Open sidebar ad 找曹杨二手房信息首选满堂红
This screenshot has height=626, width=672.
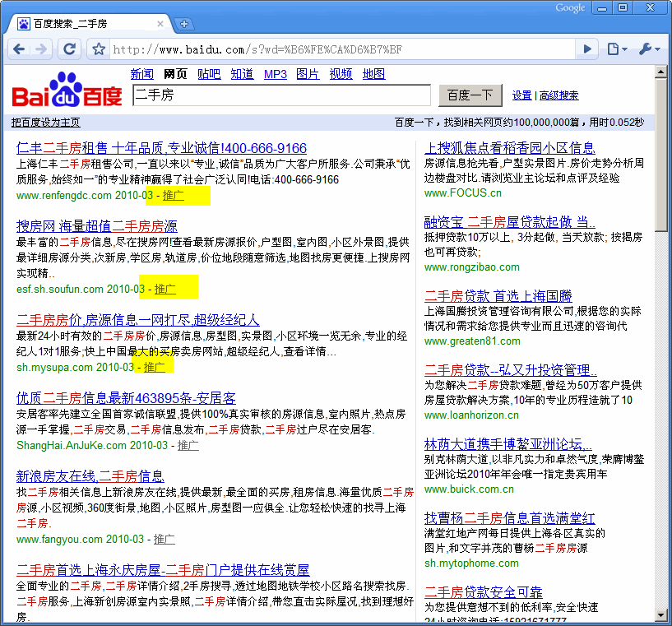(x=510, y=518)
